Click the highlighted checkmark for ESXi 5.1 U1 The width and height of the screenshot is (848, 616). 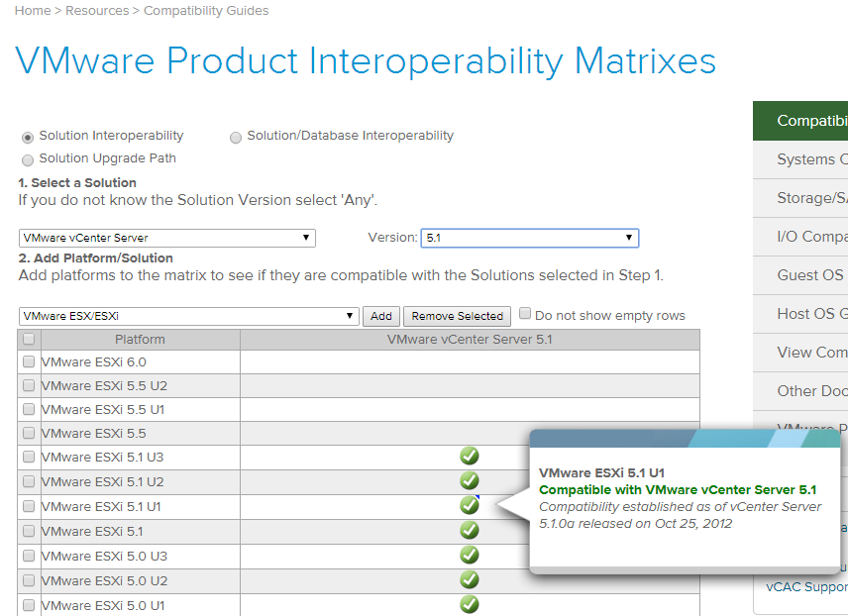(x=469, y=505)
